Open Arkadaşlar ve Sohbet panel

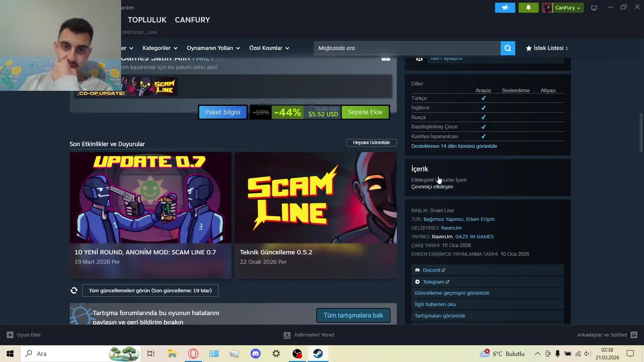(607, 335)
